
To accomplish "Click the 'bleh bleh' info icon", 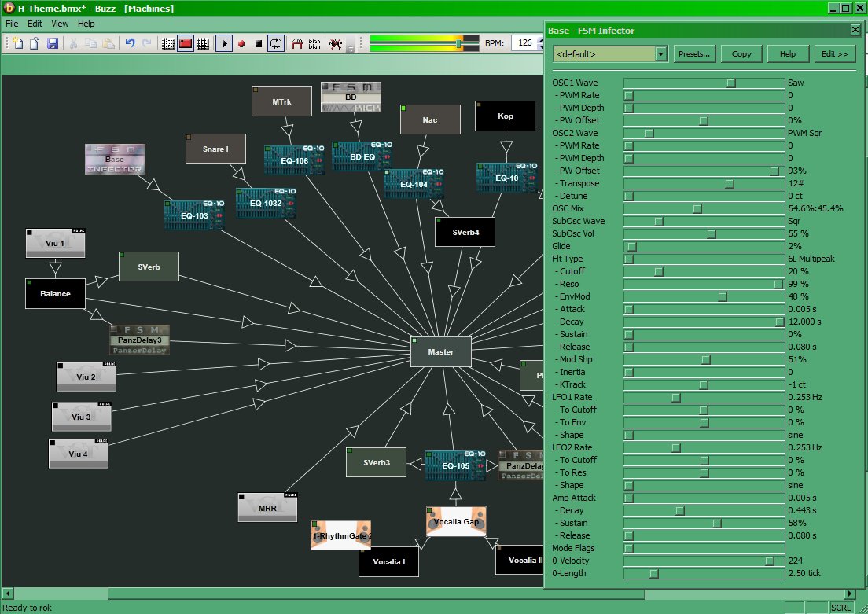I will coord(314,43).
